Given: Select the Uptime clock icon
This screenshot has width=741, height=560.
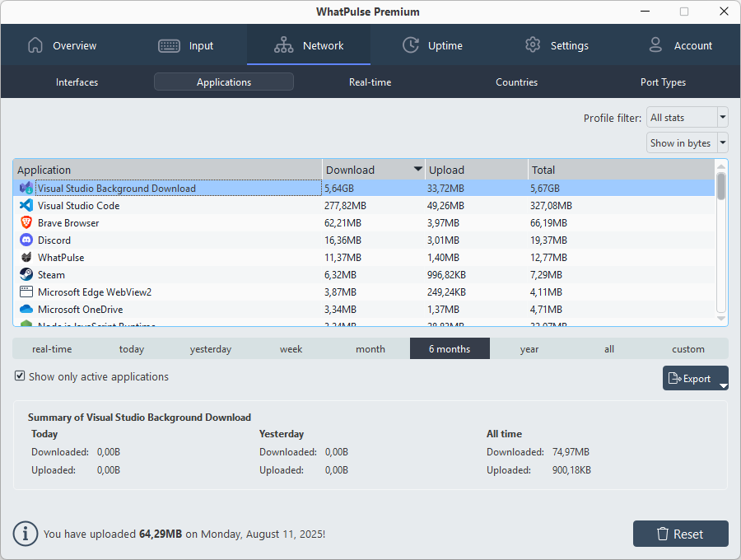Looking at the screenshot, I should [410, 45].
